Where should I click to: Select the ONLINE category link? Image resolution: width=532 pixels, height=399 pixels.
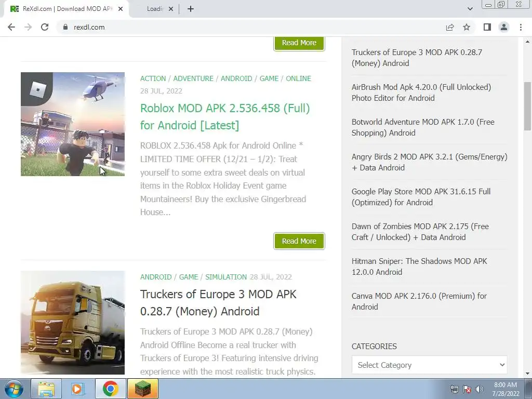pyautogui.click(x=298, y=78)
